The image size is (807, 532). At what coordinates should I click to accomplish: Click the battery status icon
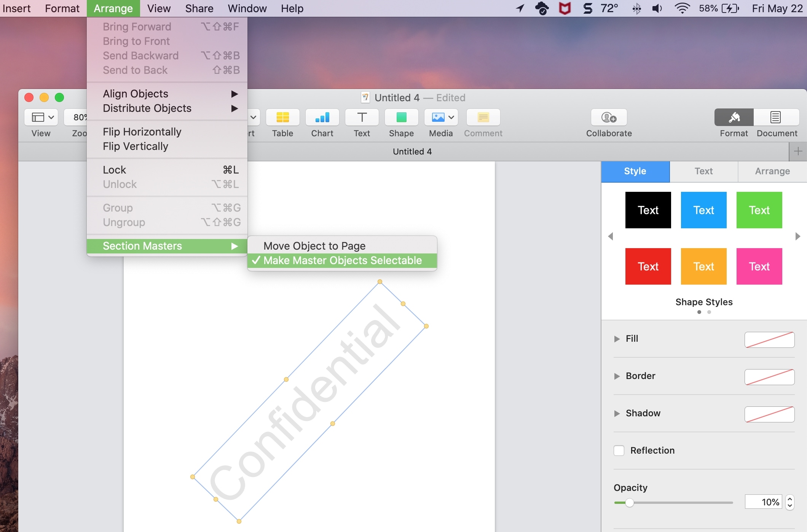click(730, 8)
